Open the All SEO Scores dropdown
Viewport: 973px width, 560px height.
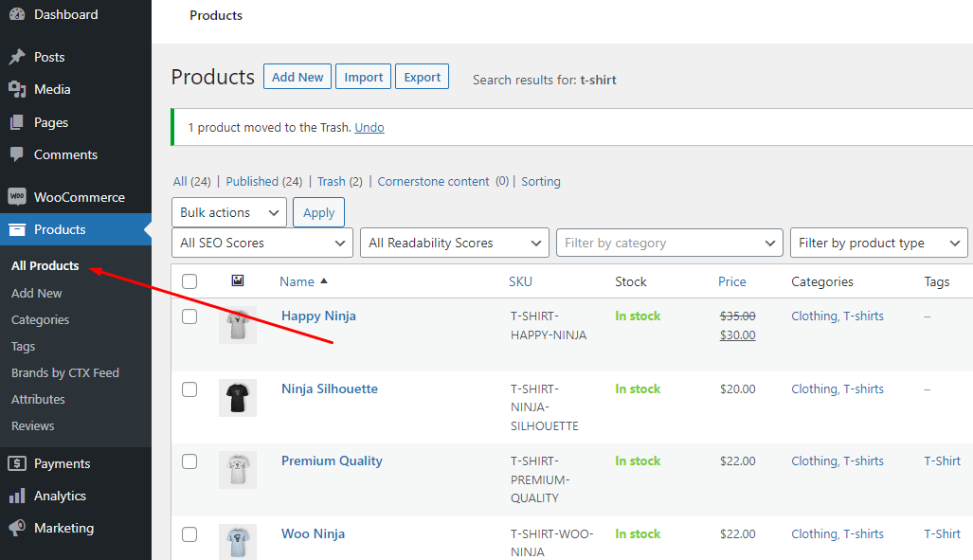pos(261,243)
